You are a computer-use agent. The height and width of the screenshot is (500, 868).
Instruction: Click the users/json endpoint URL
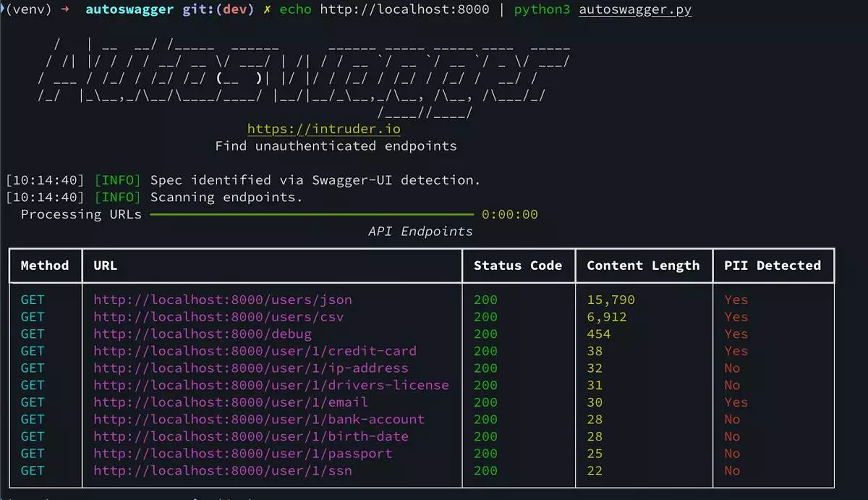[223, 300]
